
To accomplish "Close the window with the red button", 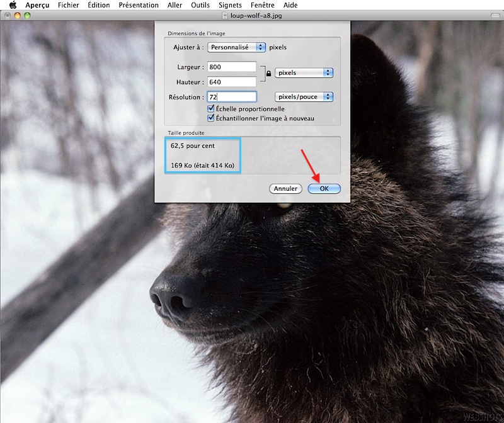I will pyautogui.click(x=8, y=14).
